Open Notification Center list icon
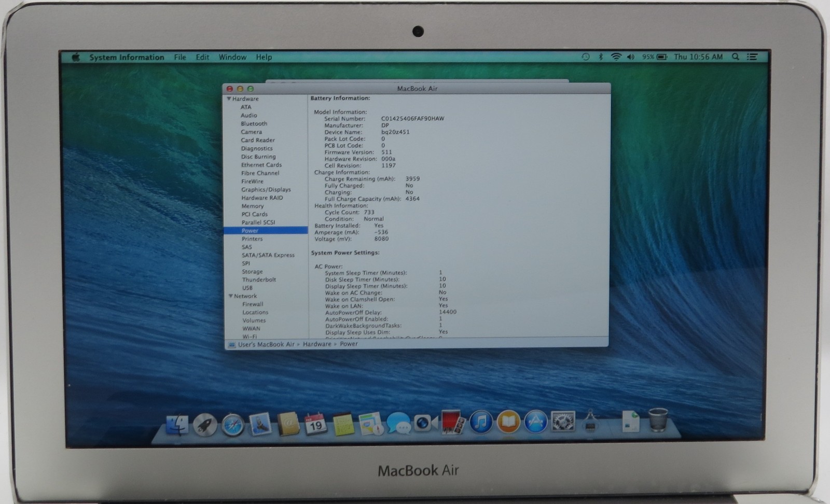This screenshot has height=504, width=830. 752,57
